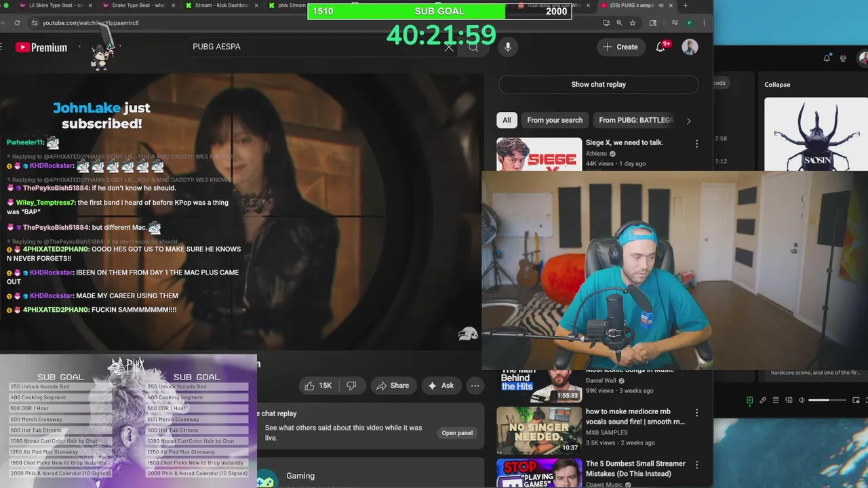Switch to phix Stream tab
This screenshot has width=868, height=488.
[x=288, y=5]
